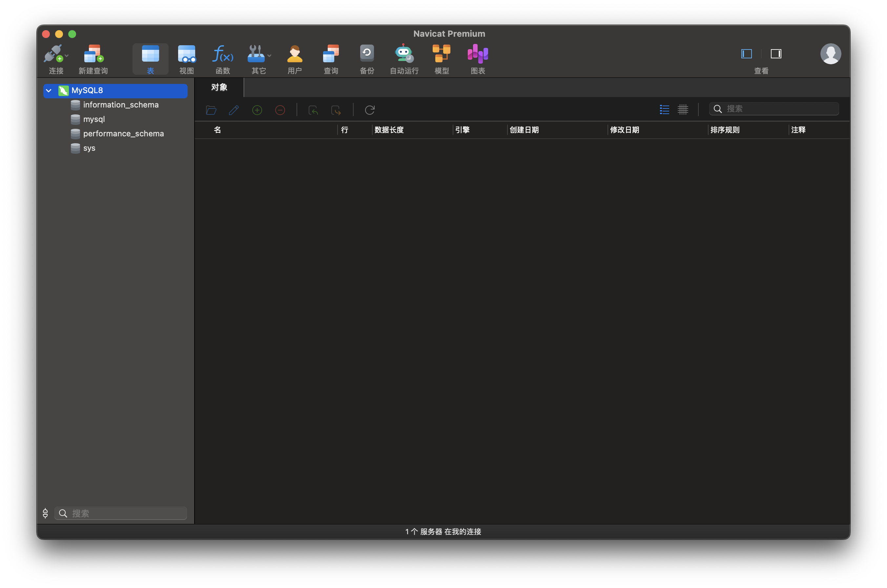
Task: Toggle the left sidebar pane visibility
Action: pos(746,54)
